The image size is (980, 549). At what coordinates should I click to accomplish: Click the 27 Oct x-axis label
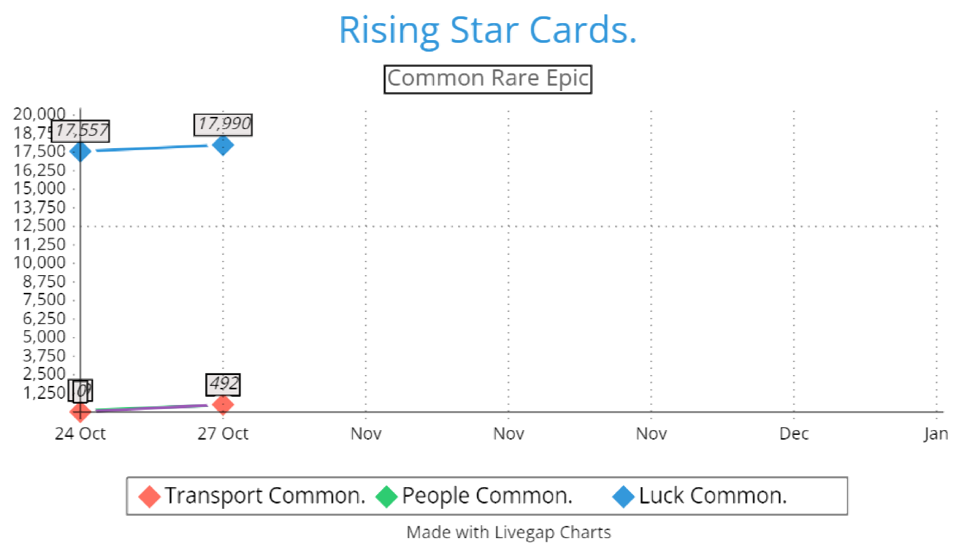pos(223,433)
